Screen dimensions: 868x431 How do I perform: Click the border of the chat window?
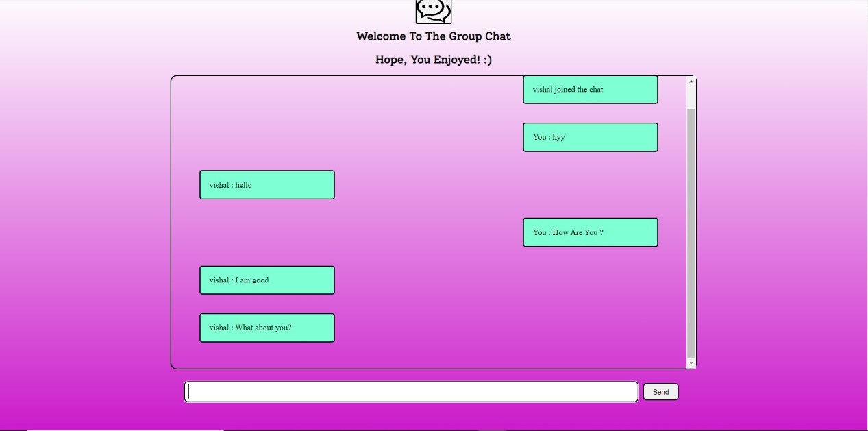click(x=171, y=219)
